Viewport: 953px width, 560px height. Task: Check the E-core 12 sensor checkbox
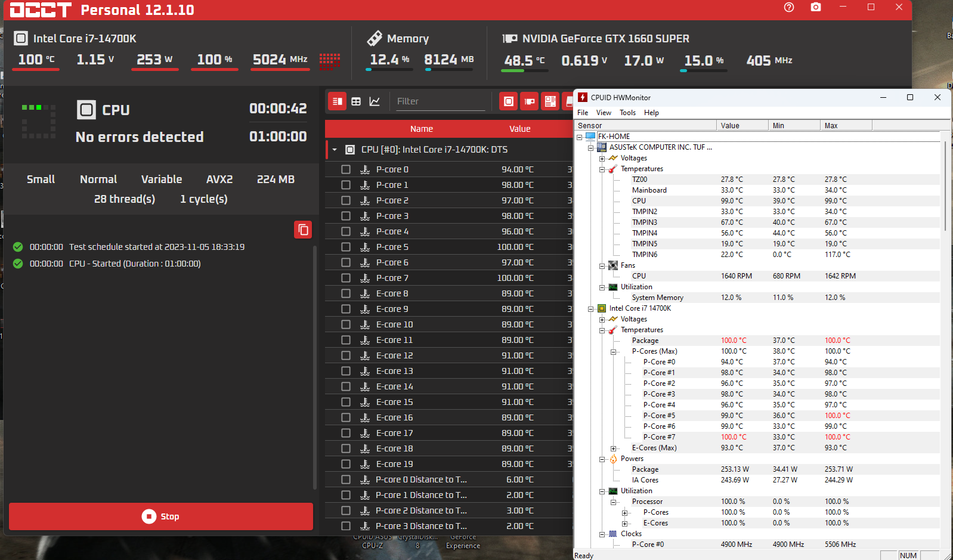[x=346, y=355]
